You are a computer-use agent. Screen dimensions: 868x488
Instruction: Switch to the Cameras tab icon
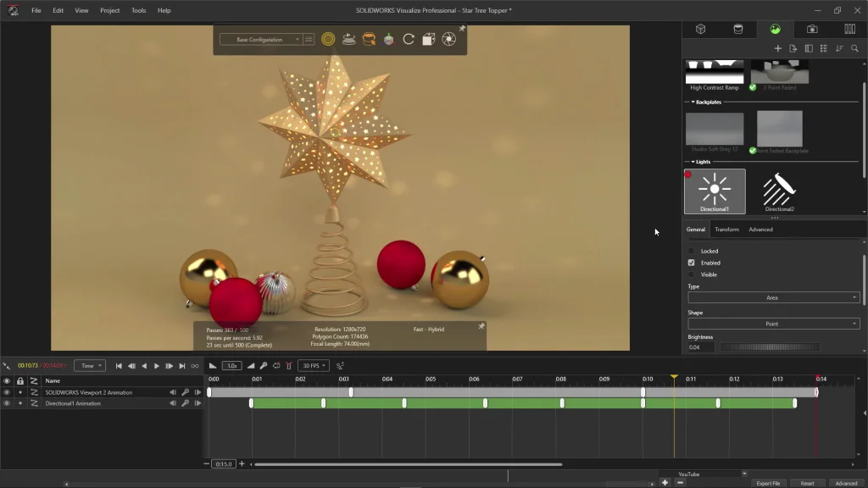point(812,29)
